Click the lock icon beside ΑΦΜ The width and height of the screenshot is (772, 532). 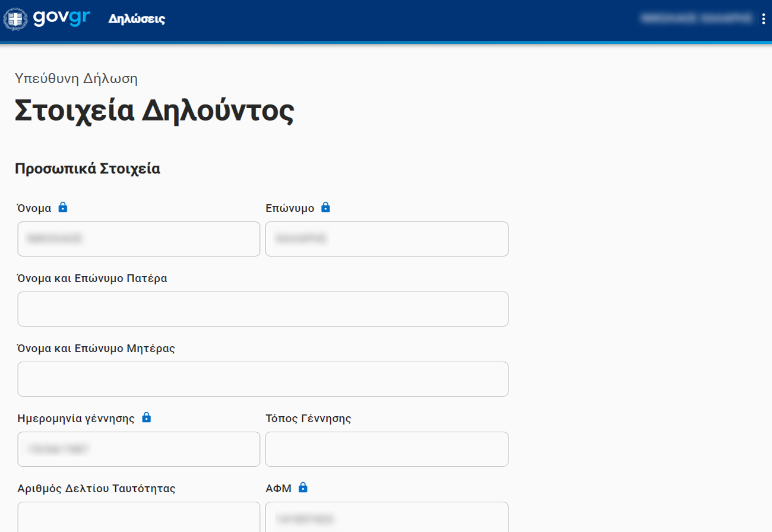click(303, 487)
